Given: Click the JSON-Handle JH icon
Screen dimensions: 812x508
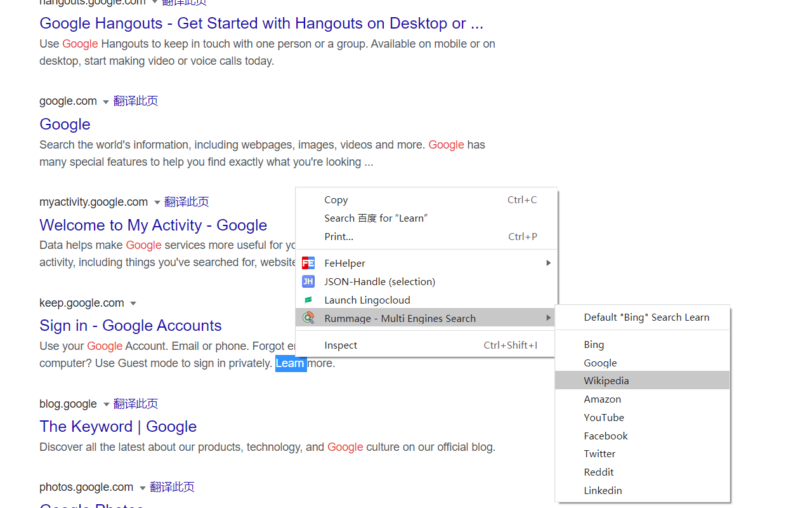Looking at the screenshot, I should click(x=308, y=281).
